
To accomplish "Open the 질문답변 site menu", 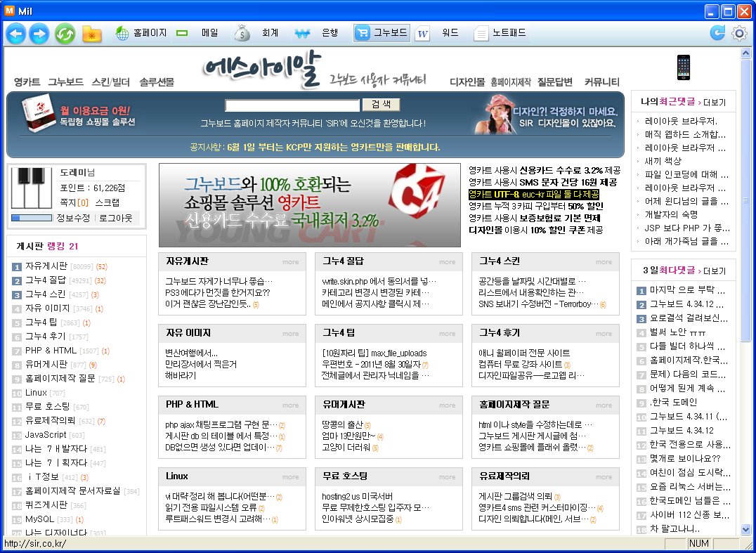I will pyautogui.click(x=555, y=82).
